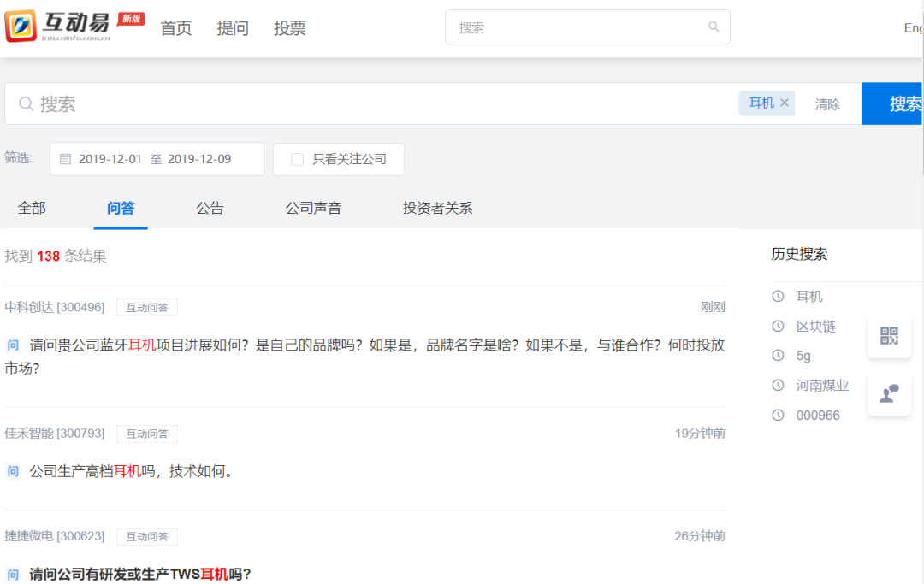This screenshot has width=924, height=584.
Task: Open the 投票 navigation item
Action: 289,27
